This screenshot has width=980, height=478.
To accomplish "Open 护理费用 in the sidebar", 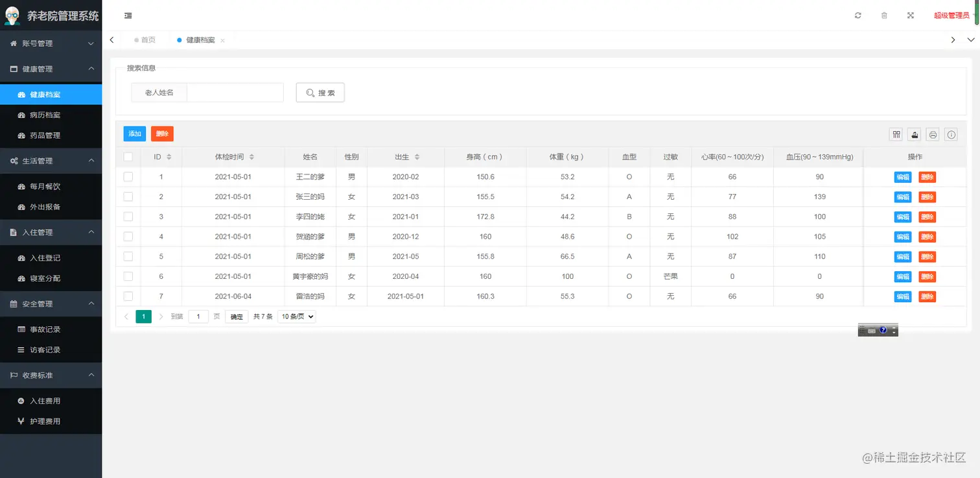I will [x=51, y=422].
